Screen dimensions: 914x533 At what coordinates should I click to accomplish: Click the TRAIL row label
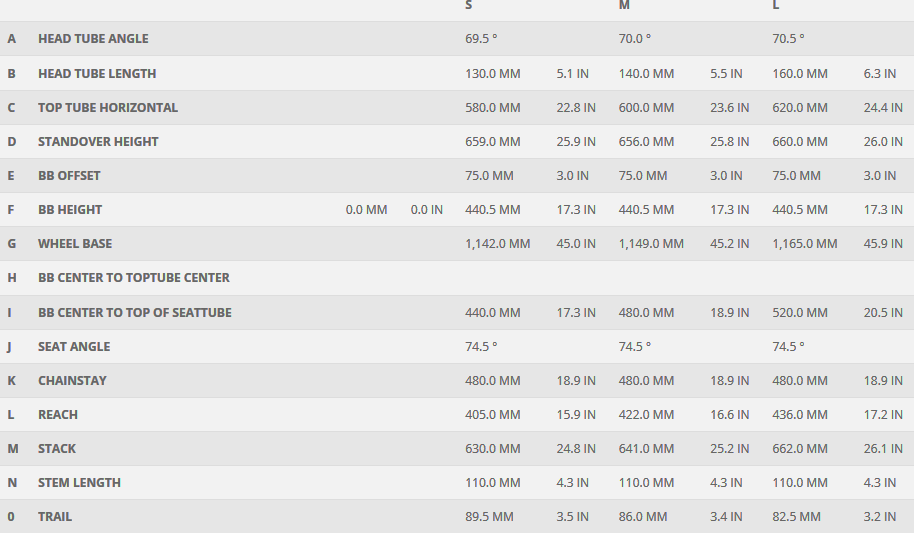pos(55,517)
